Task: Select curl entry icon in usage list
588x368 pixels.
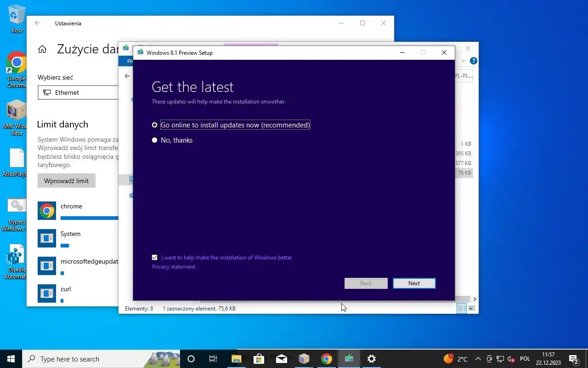Action: pos(47,293)
